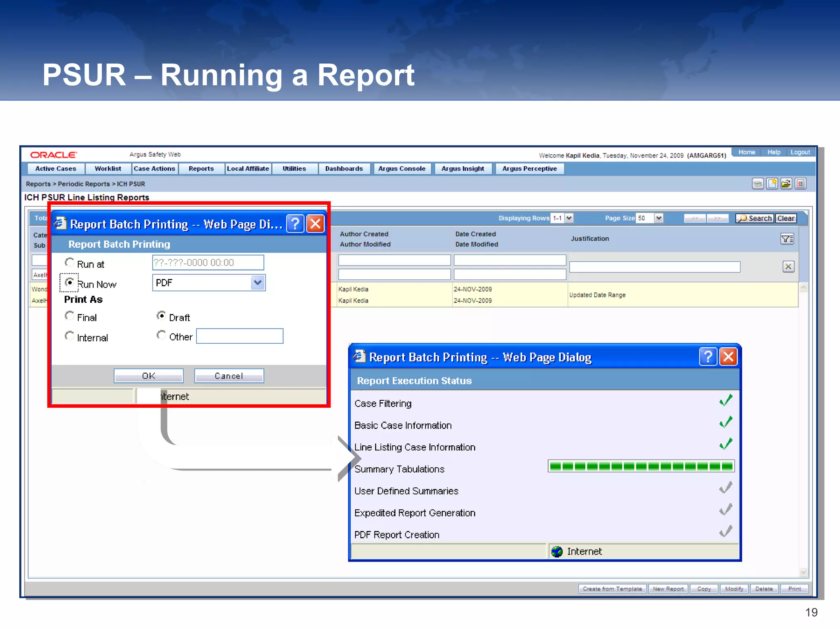Click the red list icon in the breadcrumb toolbar
840x630 pixels.
[x=801, y=184]
